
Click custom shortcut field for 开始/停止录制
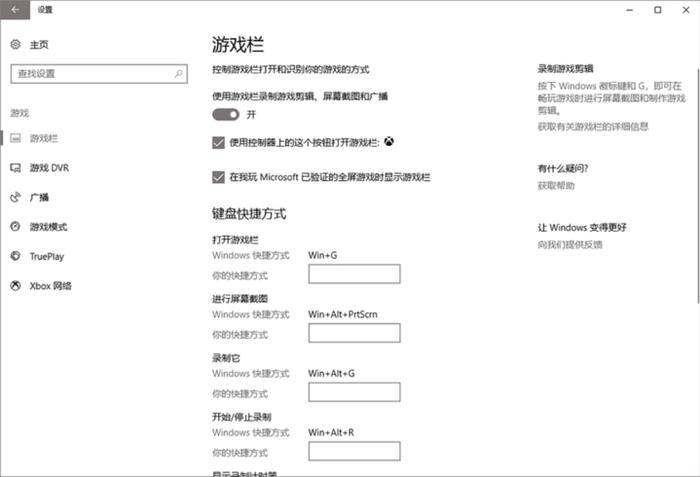[354, 451]
